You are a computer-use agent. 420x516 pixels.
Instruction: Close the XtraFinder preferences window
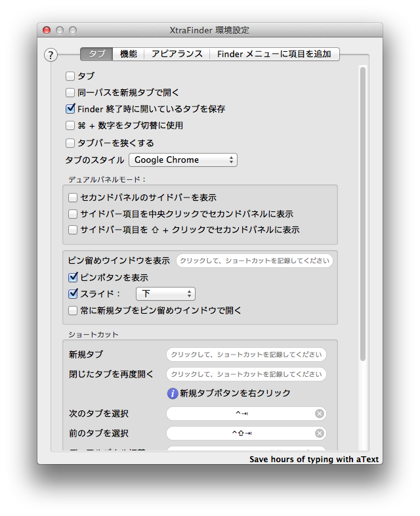pyautogui.click(x=47, y=30)
